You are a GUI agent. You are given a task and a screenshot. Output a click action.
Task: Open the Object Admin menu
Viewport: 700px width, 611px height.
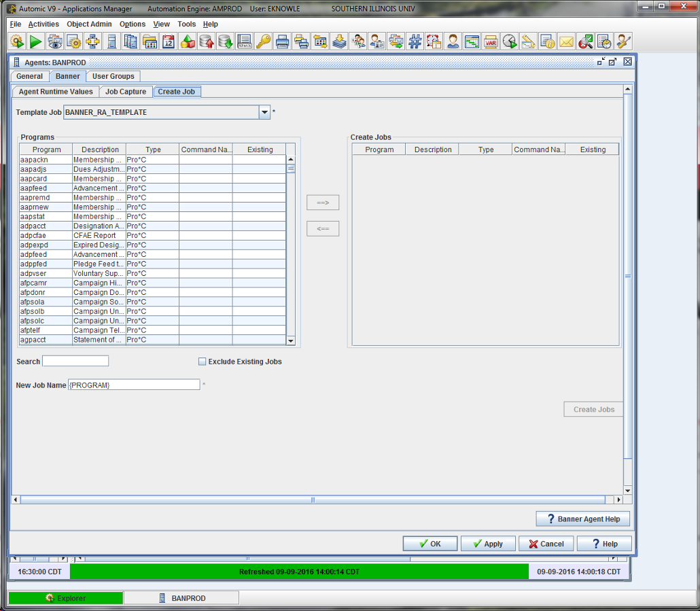[x=89, y=24]
